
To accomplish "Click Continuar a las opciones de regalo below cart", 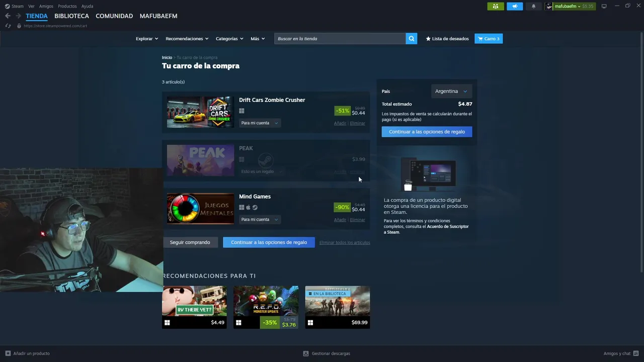I will (x=269, y=242).
